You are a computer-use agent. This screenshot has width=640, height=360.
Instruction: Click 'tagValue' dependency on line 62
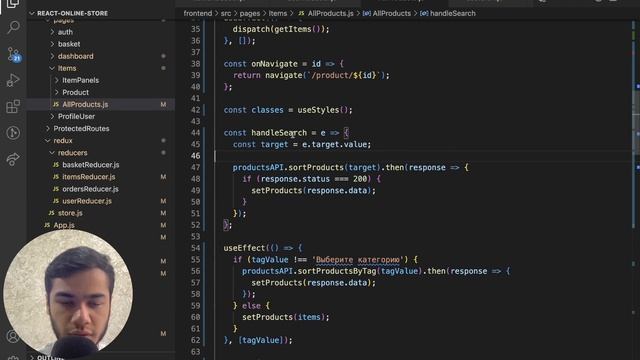coord(261,340)
